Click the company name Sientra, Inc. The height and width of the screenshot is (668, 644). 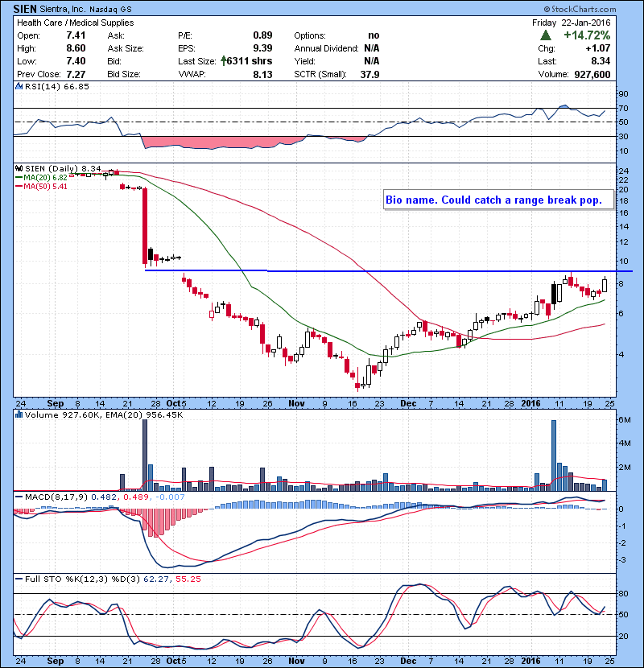pos(62,9)
